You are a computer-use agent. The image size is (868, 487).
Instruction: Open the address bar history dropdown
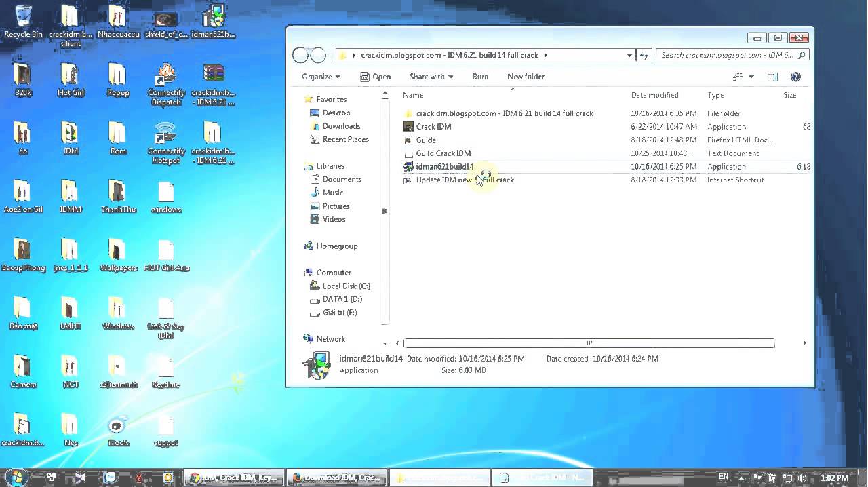[629, 55]
